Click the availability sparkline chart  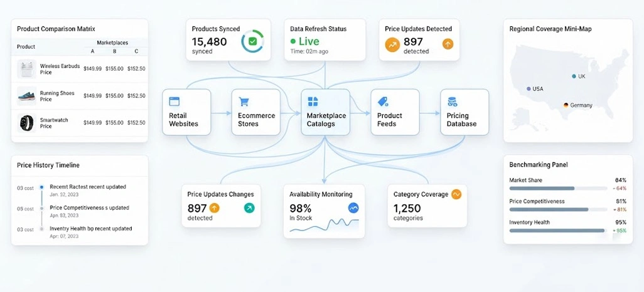[324, 225]
